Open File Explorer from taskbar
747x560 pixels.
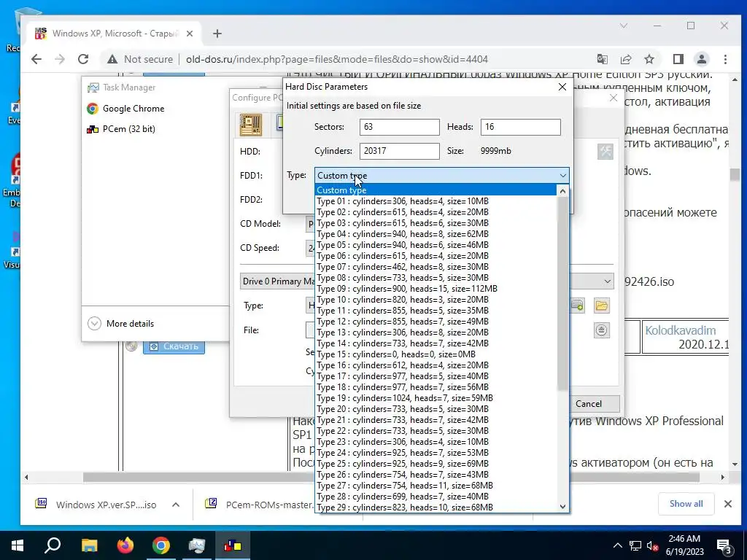tap(89, 545)
